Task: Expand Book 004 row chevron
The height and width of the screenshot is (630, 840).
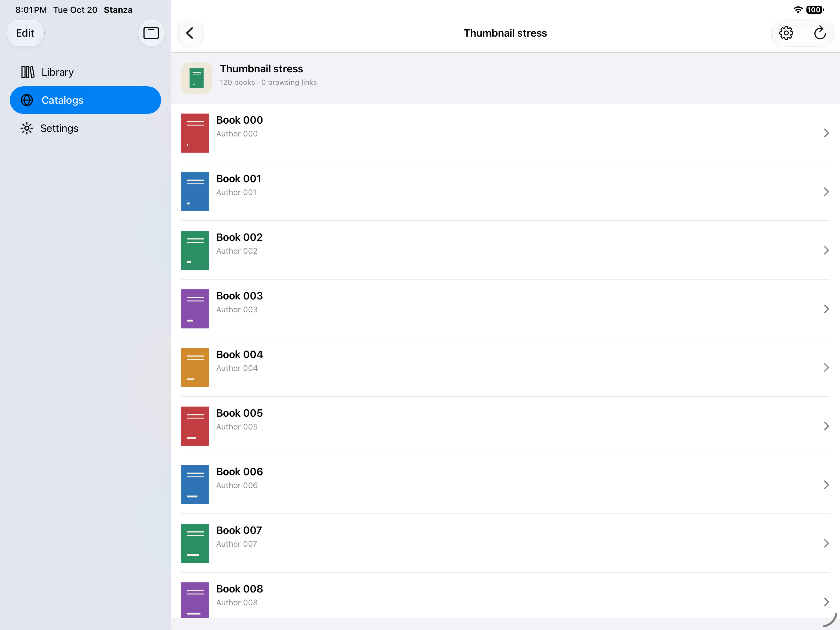Action: coord(826,367)
